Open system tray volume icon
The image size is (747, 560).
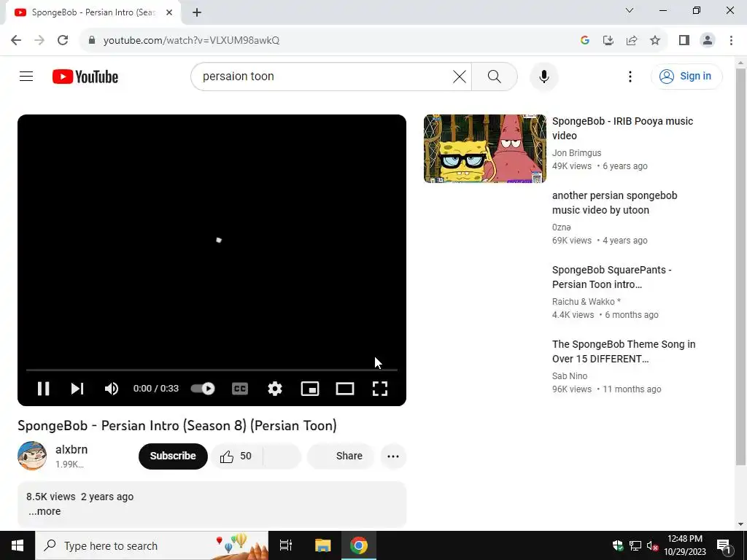coord(652,545)
